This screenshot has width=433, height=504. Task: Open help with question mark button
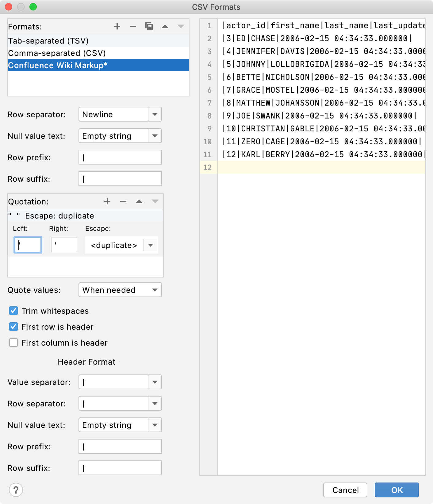(x=16, y=490)
